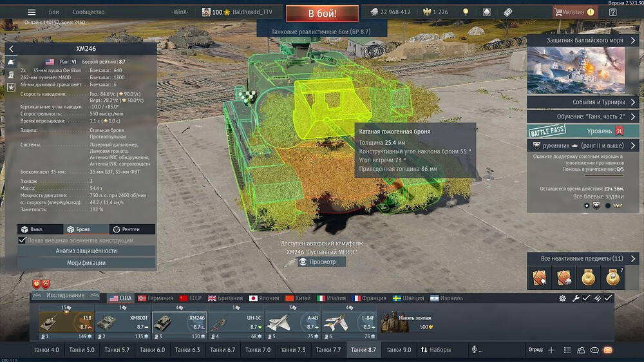
Task: Click the lightbulb hints icon
Action: click(466, 12)
